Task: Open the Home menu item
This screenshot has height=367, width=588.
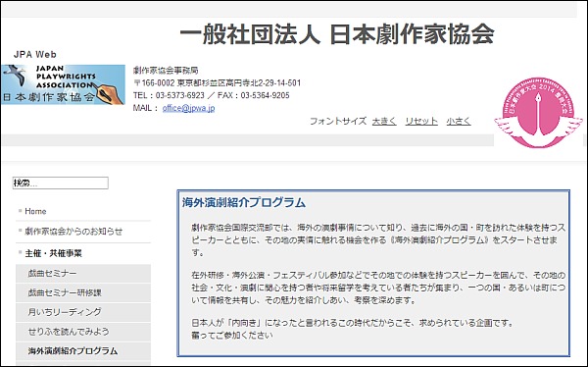Action: coord(35,211)
